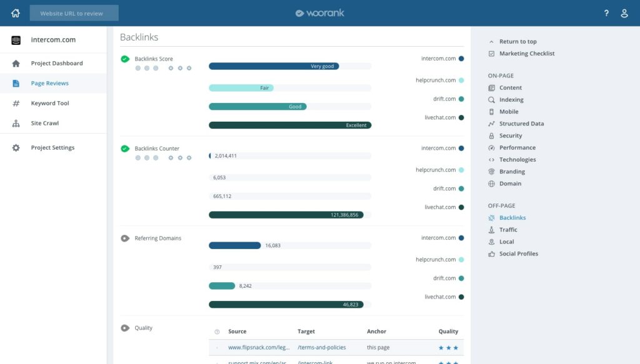Click the flipsnack row quality stars
The height and width of the screenshot is (364, 640).
448,348
